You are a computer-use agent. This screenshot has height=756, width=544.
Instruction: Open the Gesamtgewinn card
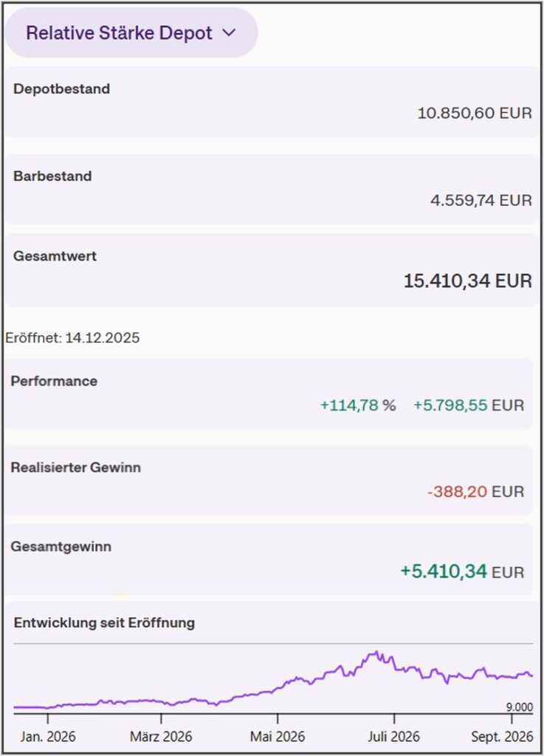pos(269,560)
